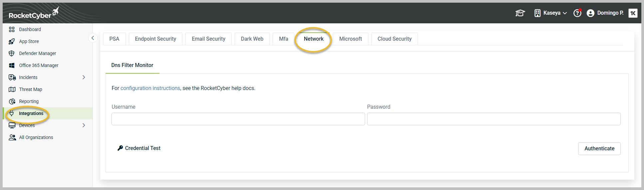The height and width of the screenshot is (190, 644).
Task: Select the Defender Manager shield icon
Action: (12, 53)
